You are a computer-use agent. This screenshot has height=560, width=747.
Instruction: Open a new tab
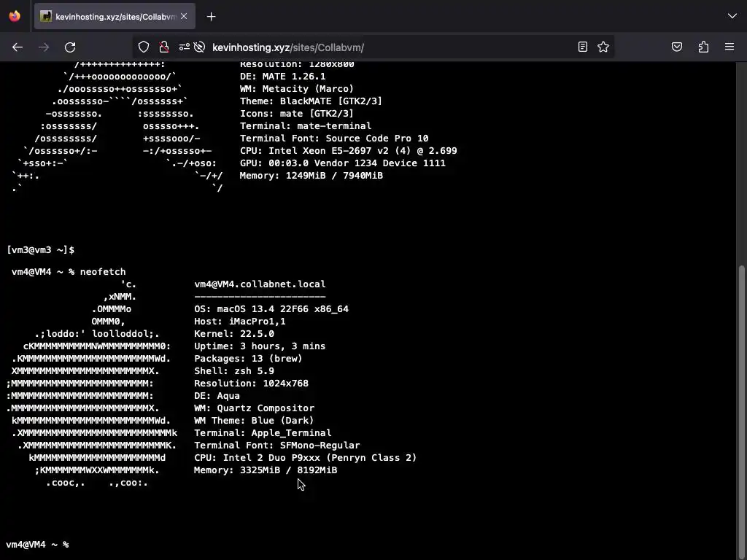(x=211, y=17)
